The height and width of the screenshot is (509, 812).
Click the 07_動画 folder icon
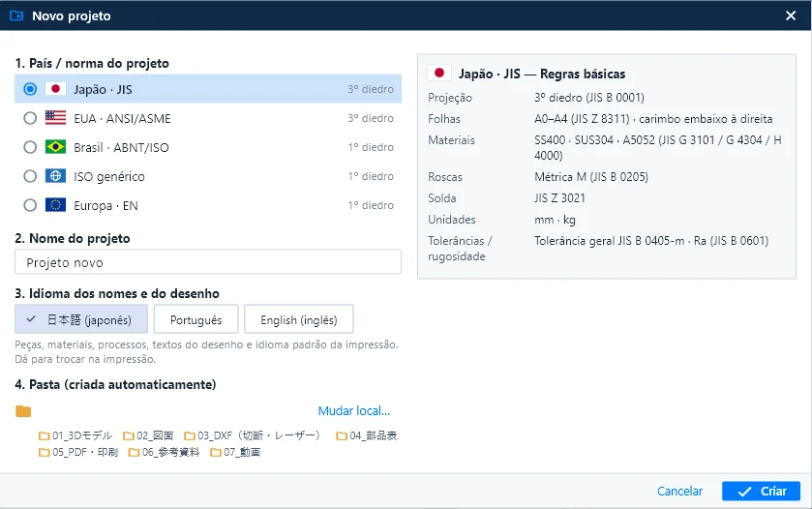pos(216,453)
